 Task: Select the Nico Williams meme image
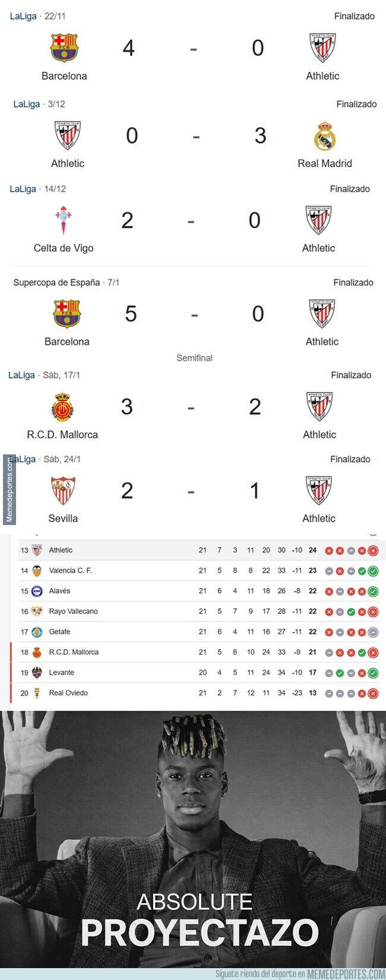point(193,832)
